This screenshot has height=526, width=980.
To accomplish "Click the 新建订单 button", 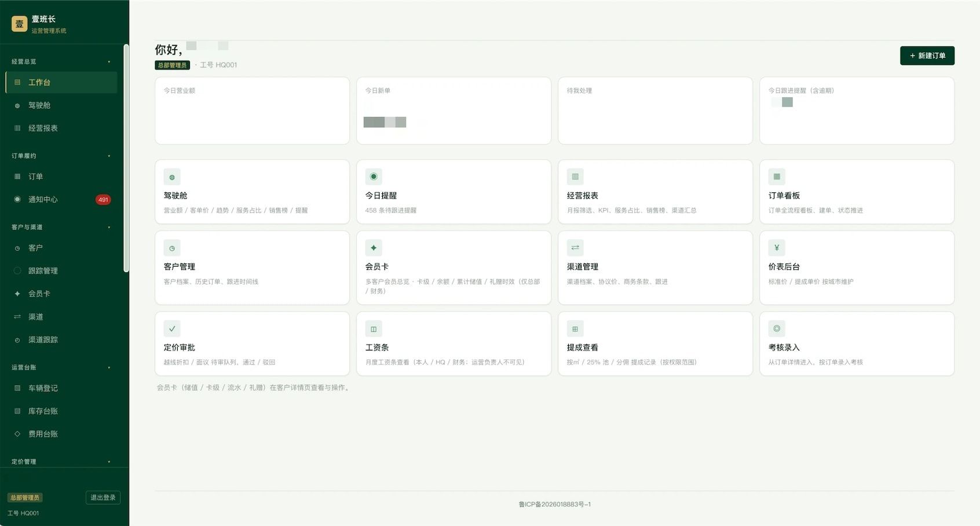I will point(927,56).
